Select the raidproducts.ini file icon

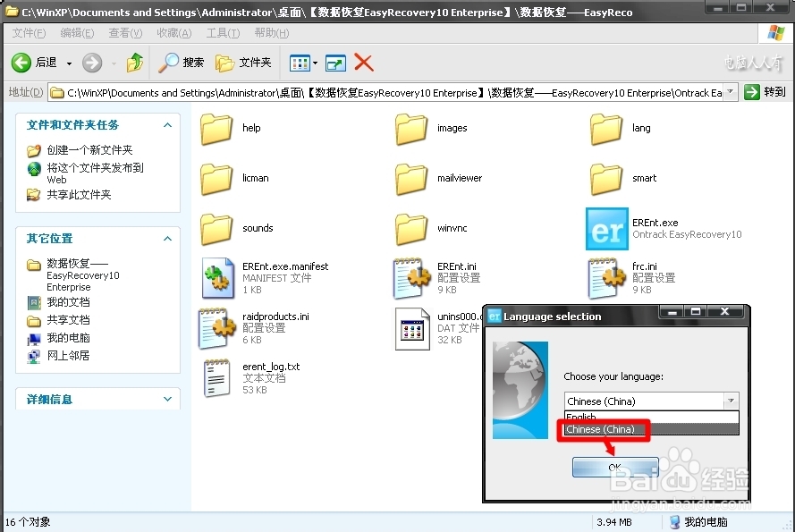coord(217,328)
